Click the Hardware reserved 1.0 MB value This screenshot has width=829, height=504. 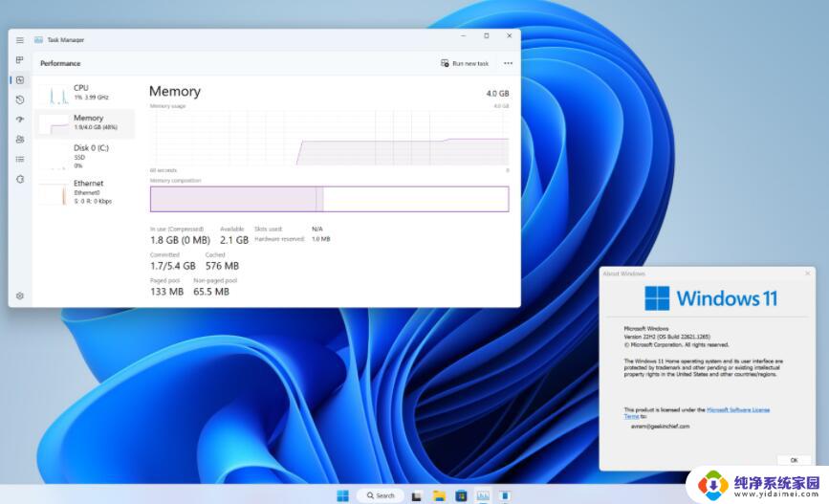(321, 239)
